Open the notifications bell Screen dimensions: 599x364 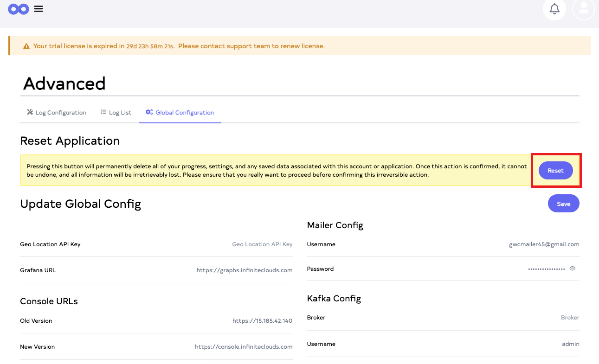click(x=554, y=9)
